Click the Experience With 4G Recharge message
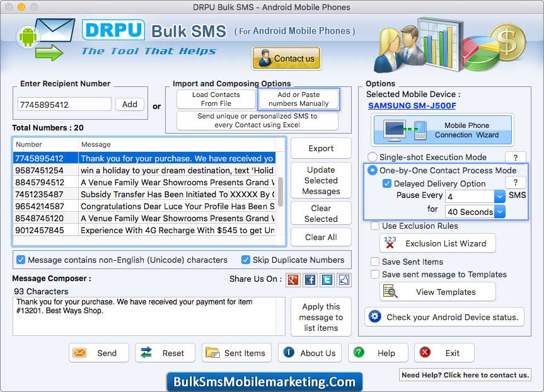The height and width of the screenshot is (392, 544). click(177, 230)
